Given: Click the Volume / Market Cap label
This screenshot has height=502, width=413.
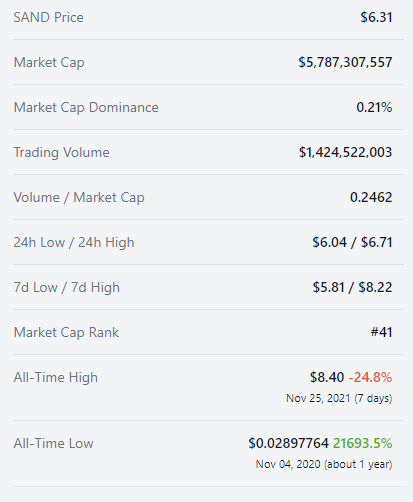Looking at the screenshot, I should pyautogui.click(x=79, y=198).
